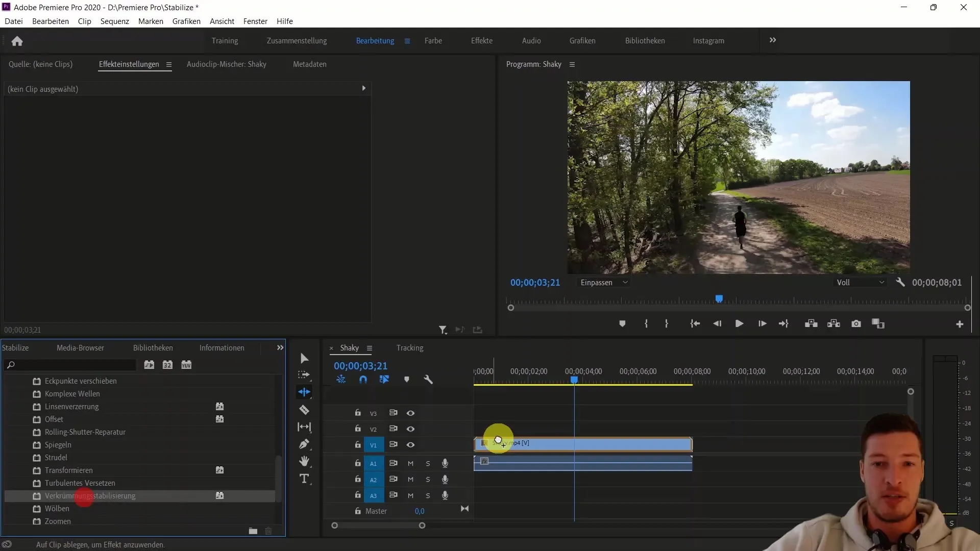Toggle Linked Selection in timeline
The width and height of the screenshot is (980, 551).
tap(384, 380)
